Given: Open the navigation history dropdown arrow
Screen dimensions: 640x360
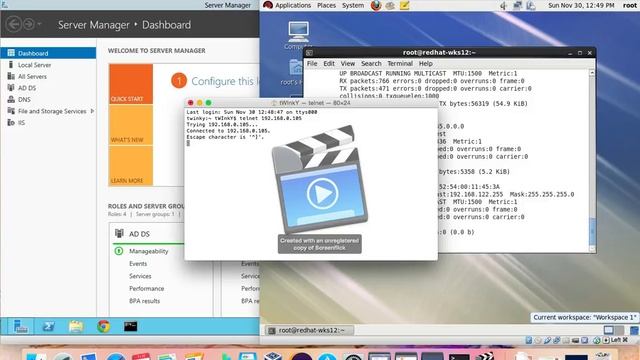Looking at the screenshot, I should pyautogui.click(x=39, y=24).
